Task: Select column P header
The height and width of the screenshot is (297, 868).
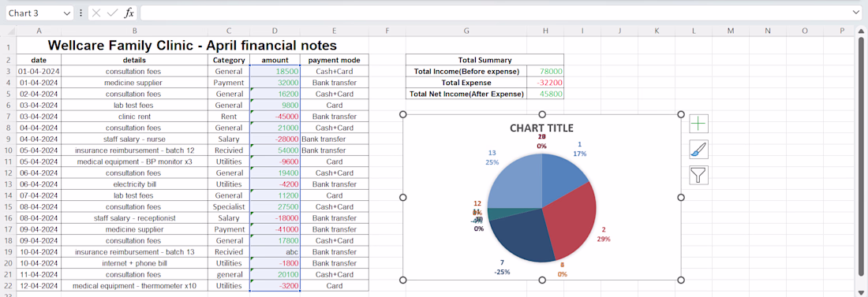Action: (x=841, y=31)
